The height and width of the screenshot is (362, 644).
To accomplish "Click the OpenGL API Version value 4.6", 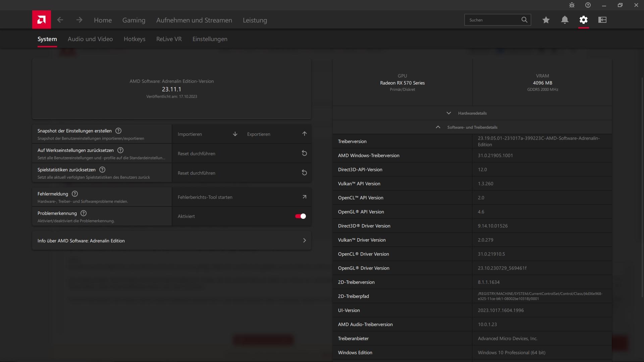I will 481,212.
